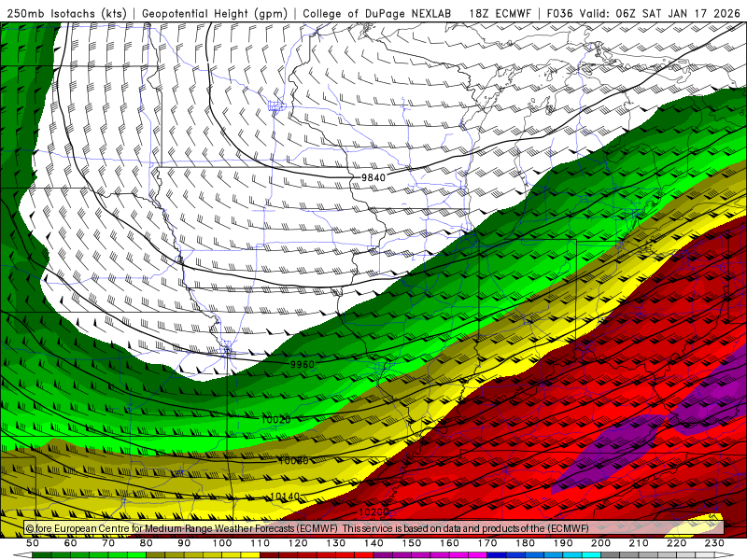Image resolution: width=747 pixels, height=560 pixels.
Task: Click the legend value 50
Action: [33, 543]
